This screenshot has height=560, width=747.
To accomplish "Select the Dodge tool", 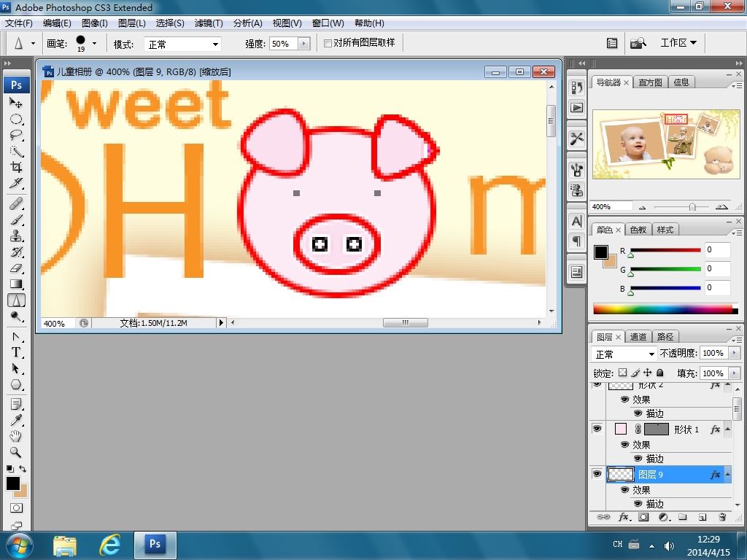I will (x=16, y=316).
